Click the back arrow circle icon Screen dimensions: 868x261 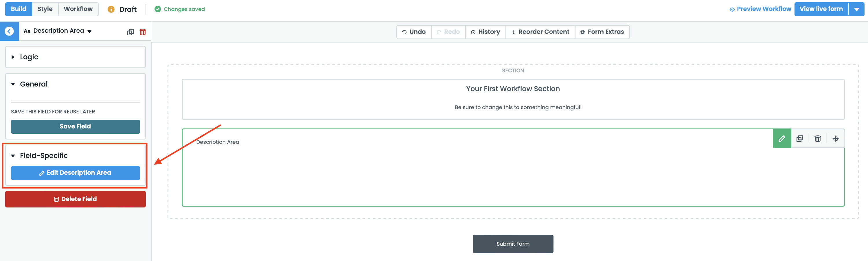coord(9,31)
